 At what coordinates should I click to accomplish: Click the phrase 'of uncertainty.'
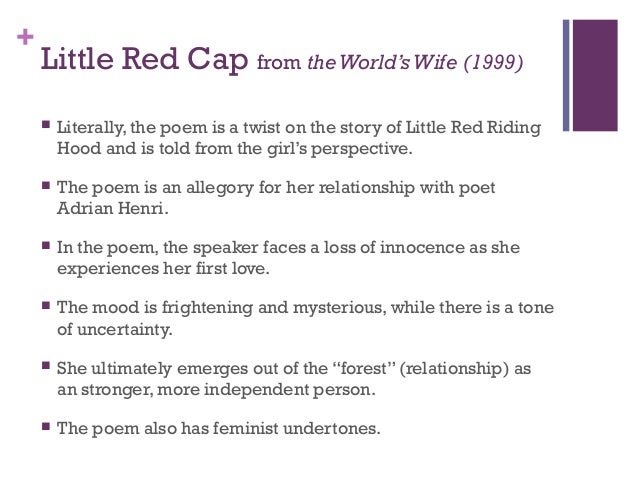115,329
